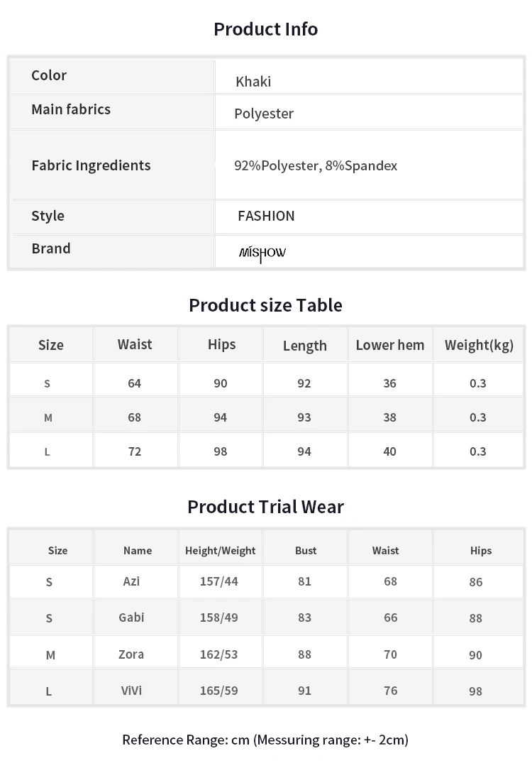This screenshot has width=532, height=768.
Task: Click the 92%Polyester, 8%Spandex text
Action: pyautogui.click(x=316, y=165)
